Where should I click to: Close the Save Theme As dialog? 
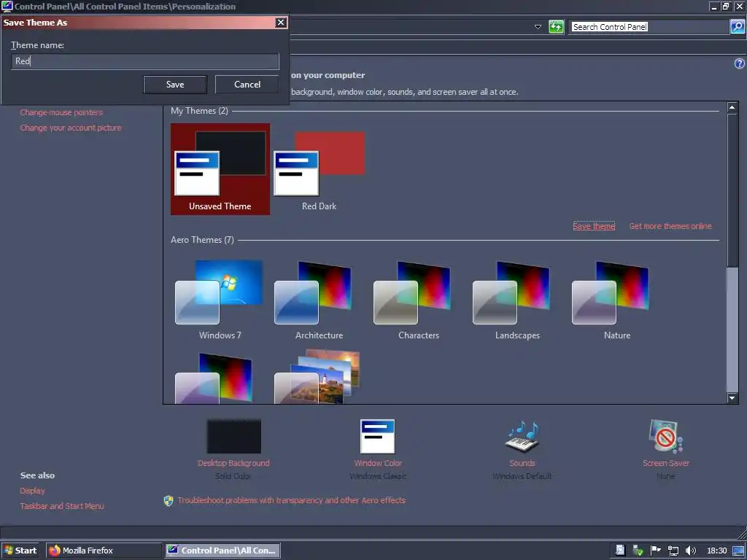pos(281,23)
